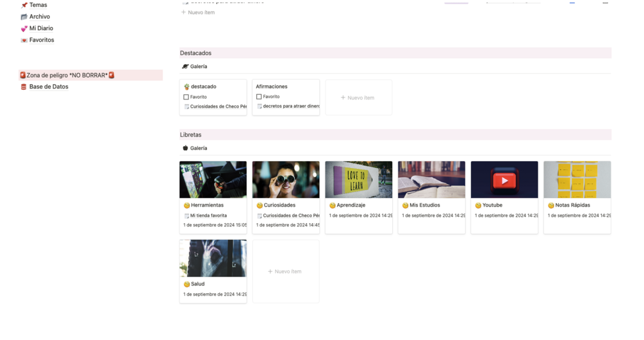
Task: Click page icon beside Curiosidades de Checo in destacado
Action: (x=186, y=106)
